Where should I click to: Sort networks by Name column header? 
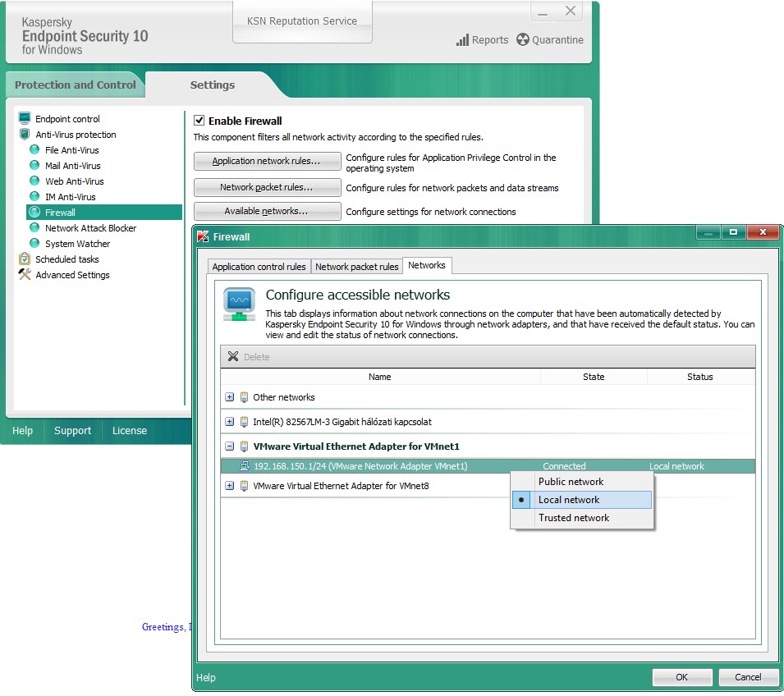(380, 377)
